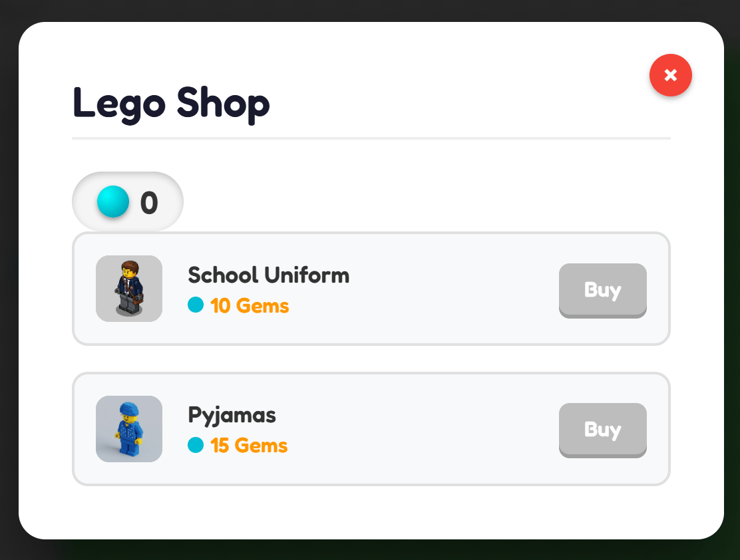This screenshot has height=560, width=740.
Task: Click the 15 Gems price label
Action: (x=249, y=446)
